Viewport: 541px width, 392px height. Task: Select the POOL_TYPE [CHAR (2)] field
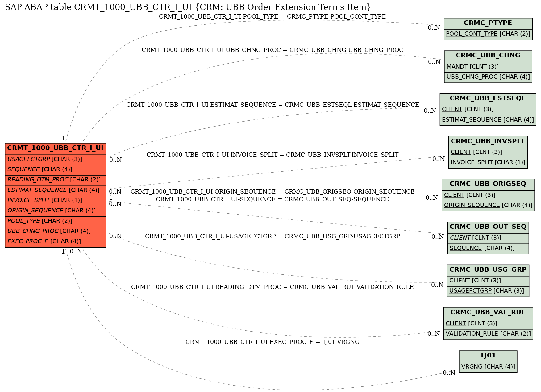(56, 221)
